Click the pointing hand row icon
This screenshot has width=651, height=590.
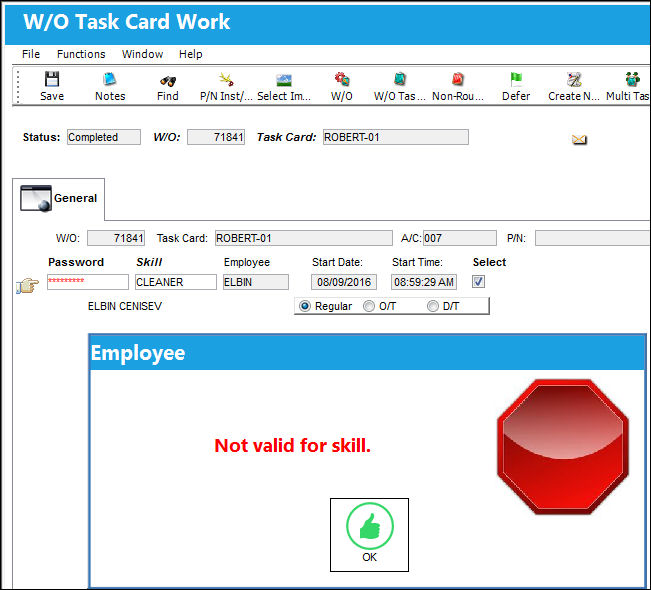[27, 285]
